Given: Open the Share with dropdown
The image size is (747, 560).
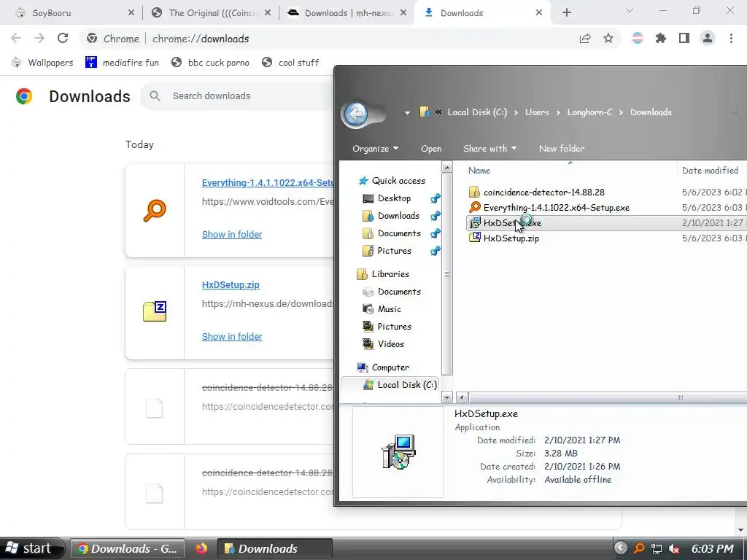Looking at the screenshot, I should coord(489,149).
